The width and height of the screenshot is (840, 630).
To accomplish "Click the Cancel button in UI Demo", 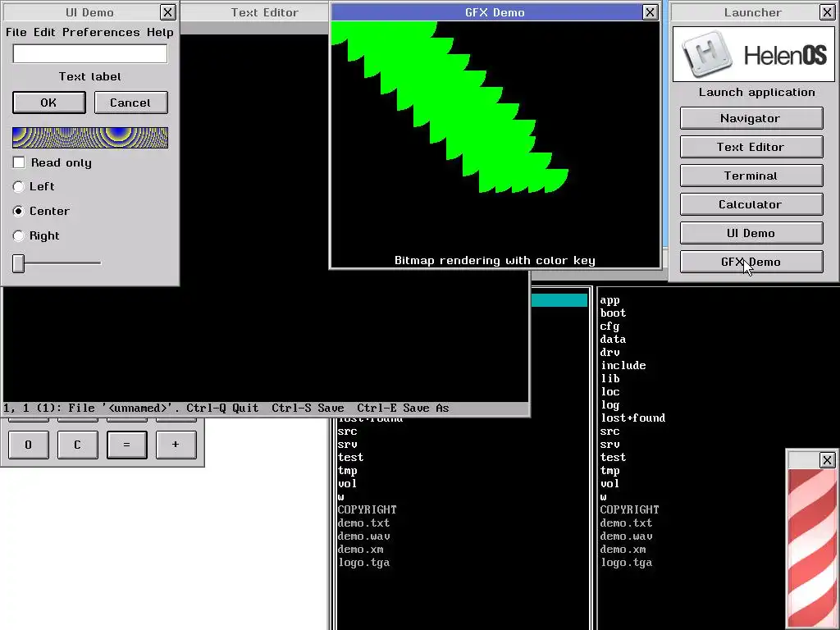I will tap(130, 103).
